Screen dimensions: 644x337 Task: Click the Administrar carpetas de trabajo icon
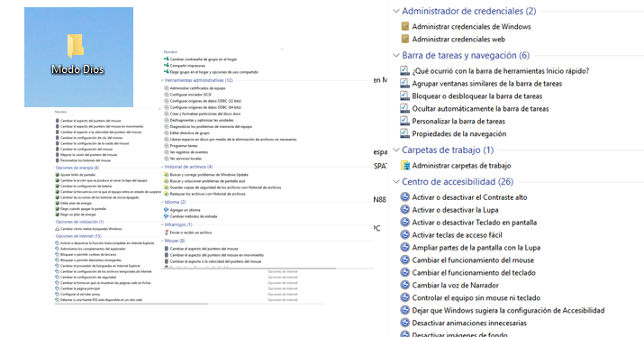coord(405,166)
